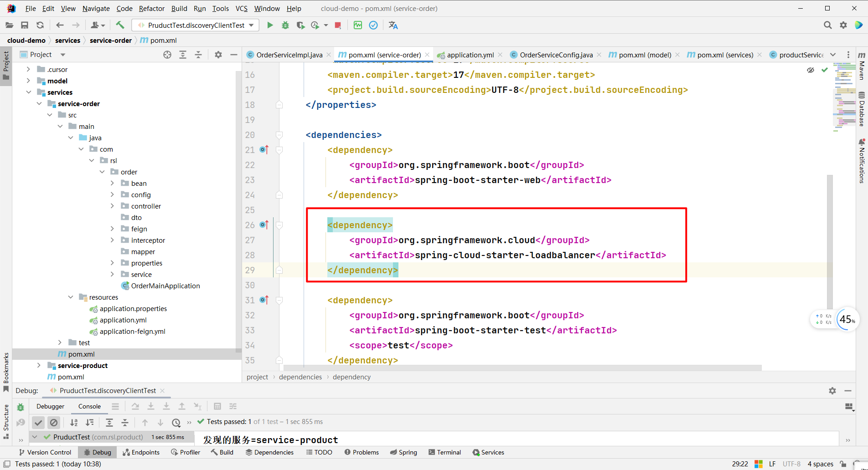868x470 pixels.
Task: Build the project with the hammer icon
Action: tap(120, 25)
